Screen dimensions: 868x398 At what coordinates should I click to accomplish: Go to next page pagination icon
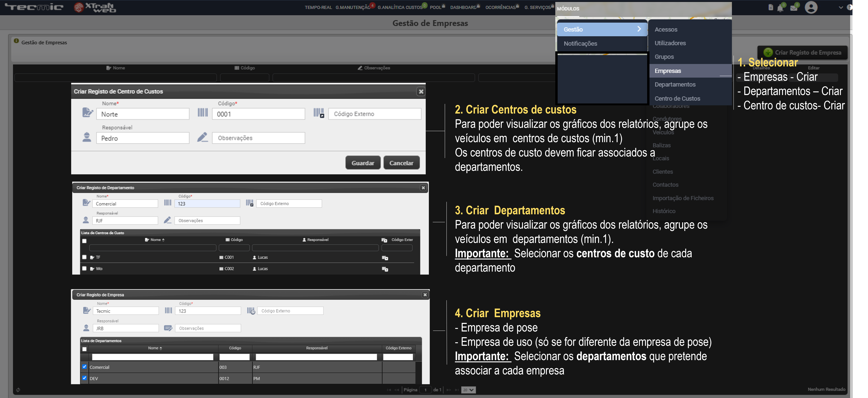click(449, 390)
